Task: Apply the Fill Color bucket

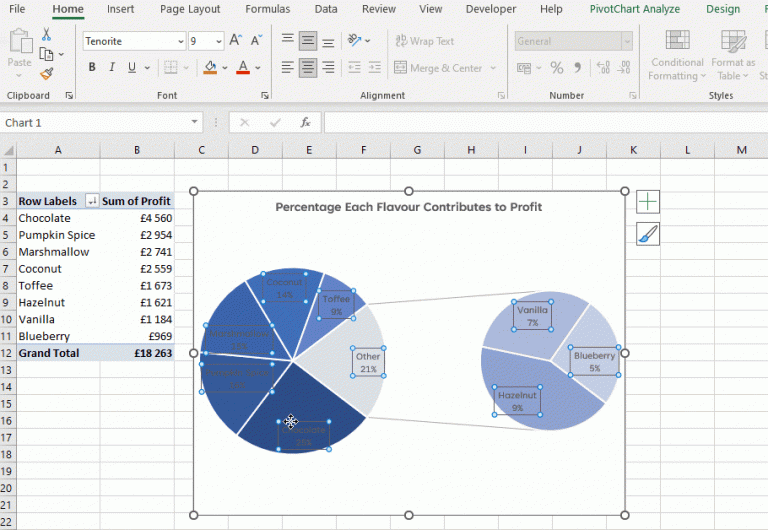Action: pos(210,68)
